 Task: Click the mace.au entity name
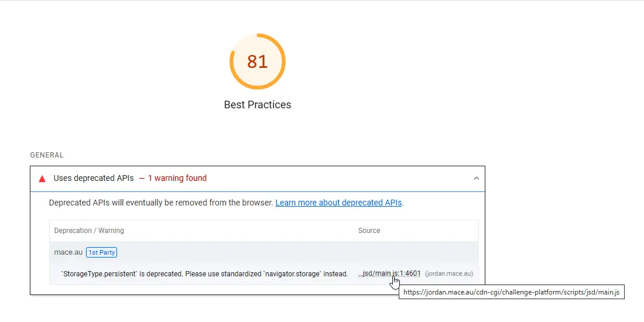click(x=68, y=252)
